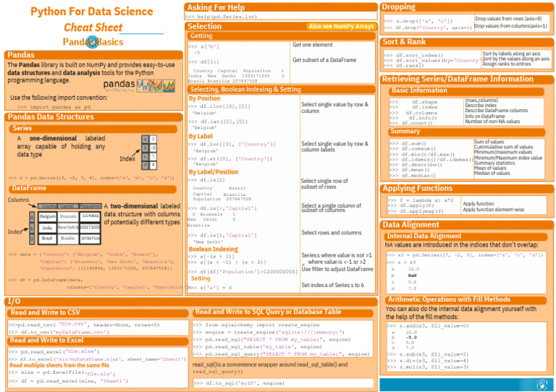Click the s.mul(s3, fill_value=3) line

(428, 367)
